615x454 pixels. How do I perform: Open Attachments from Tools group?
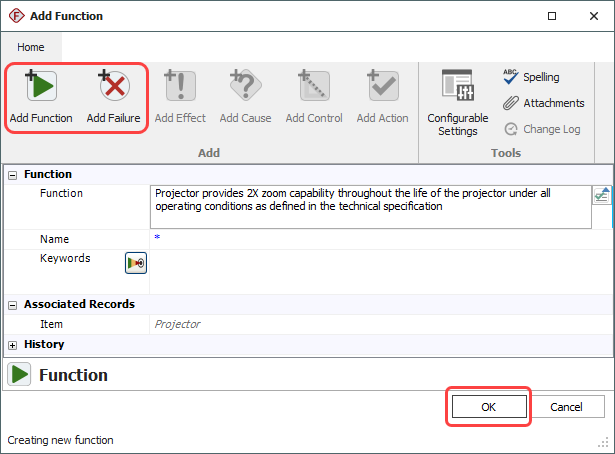(543, 103)
